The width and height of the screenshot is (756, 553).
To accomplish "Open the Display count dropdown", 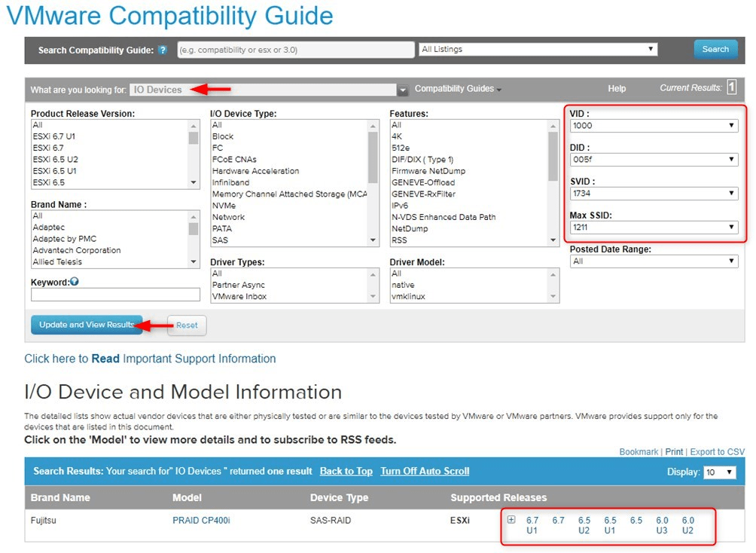I will (x=719, y=472).
